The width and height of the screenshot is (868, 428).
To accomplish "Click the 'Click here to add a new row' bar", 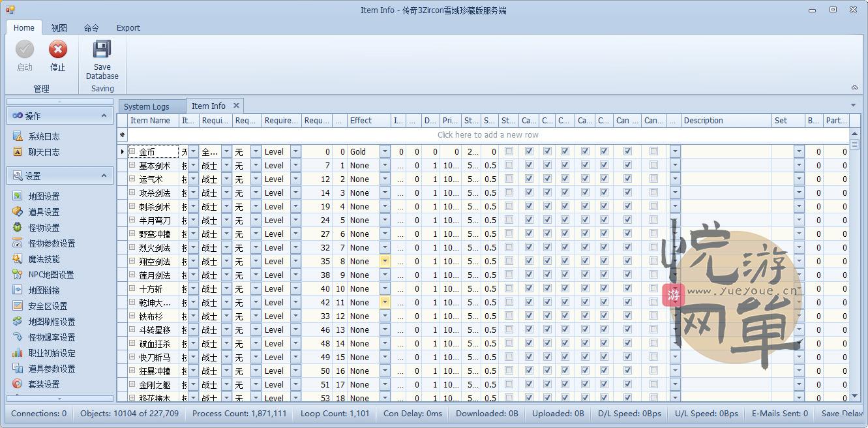I will [488, 135].
